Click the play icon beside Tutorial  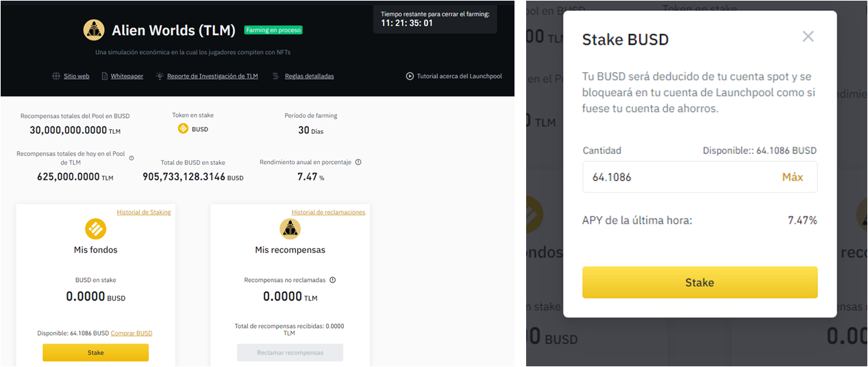point(410,76)
